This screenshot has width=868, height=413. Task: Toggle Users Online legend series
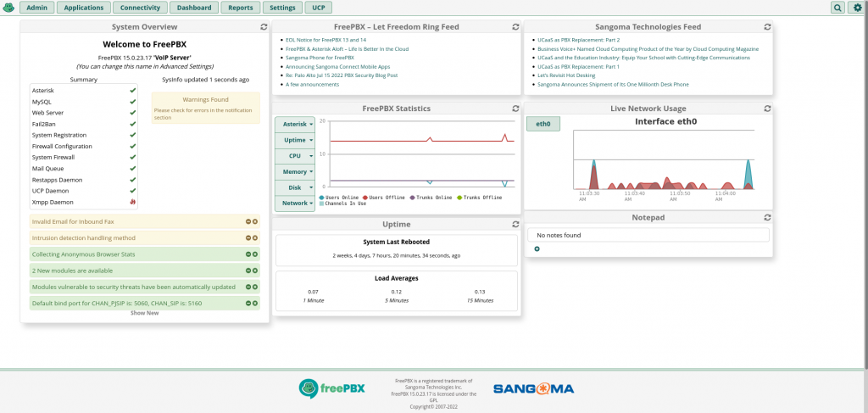[339, 198]
